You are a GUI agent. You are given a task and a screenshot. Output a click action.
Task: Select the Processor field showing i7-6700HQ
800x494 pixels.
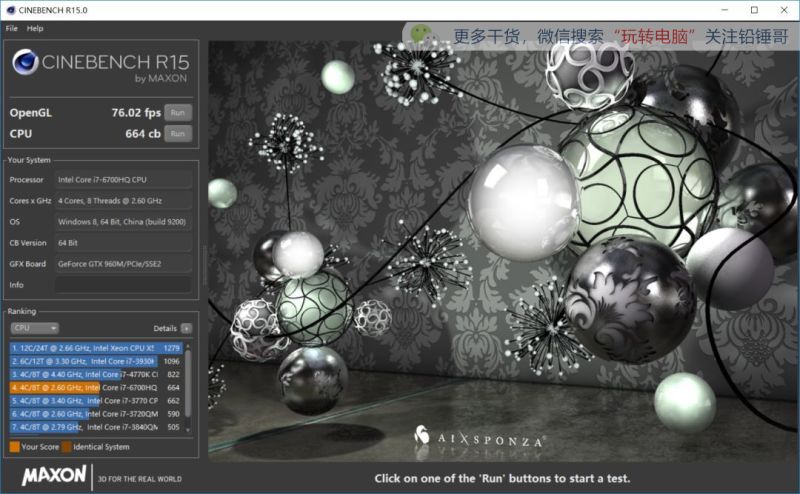coord(123,180)
